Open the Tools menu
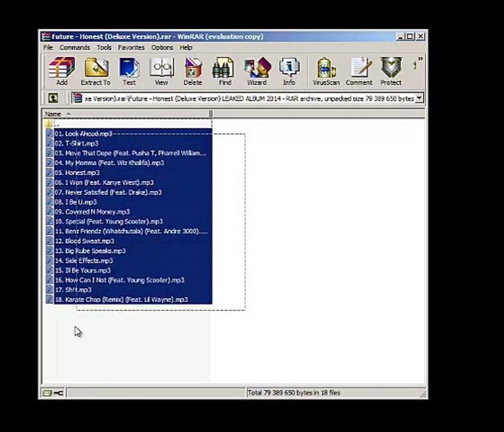The image size is (504, 432). pos(104,47)
